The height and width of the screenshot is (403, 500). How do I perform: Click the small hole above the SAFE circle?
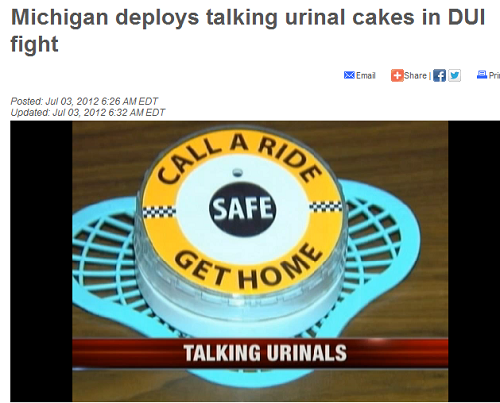238,172
